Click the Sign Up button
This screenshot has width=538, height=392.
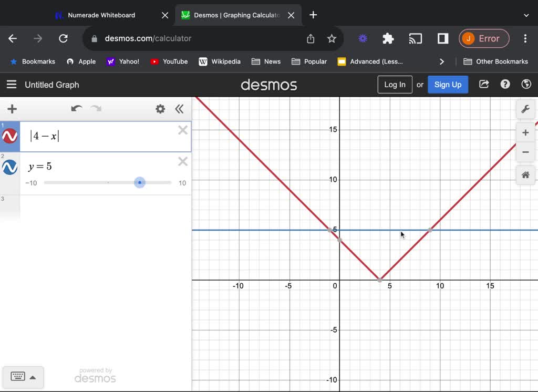448,84
